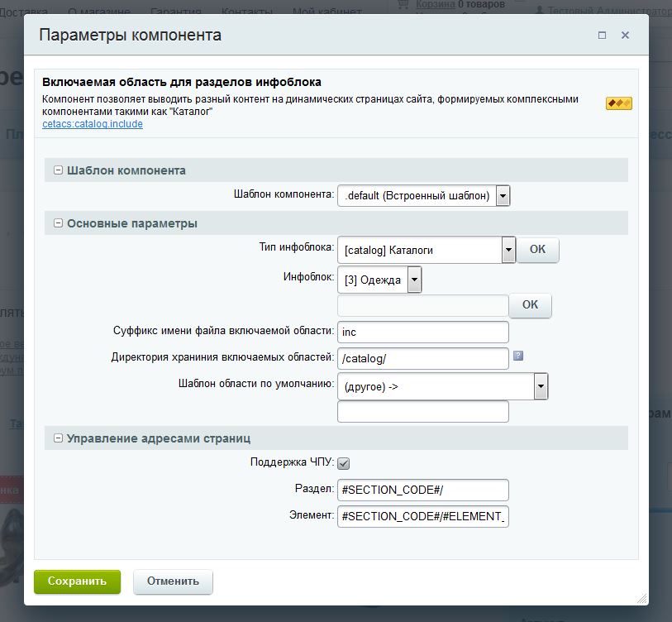The height and width of the screenshot is (622, 672).
Task: Uncheck the Поддержка ЧПУ checkbox
Action: point(342,464)
